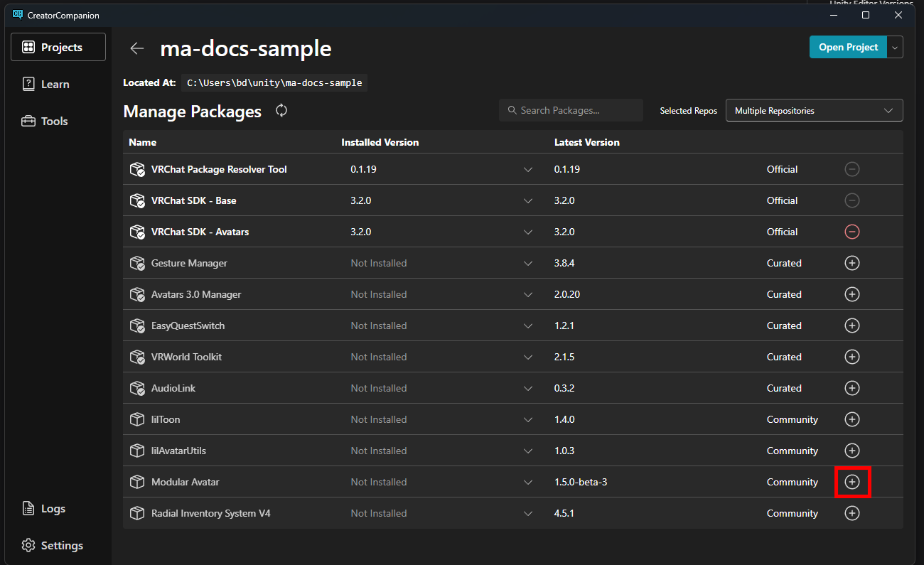Image resolution: width=924 pixels, height=565 pixels.
Task: Open version dropdown for VRChat SDK - Avatars
Action: point(527,232)
